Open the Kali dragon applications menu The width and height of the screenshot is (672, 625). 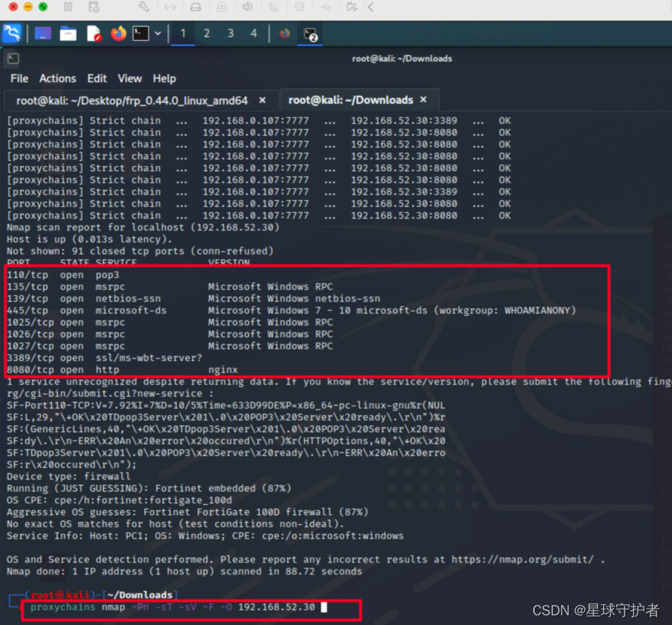click(x=12, y=33)
